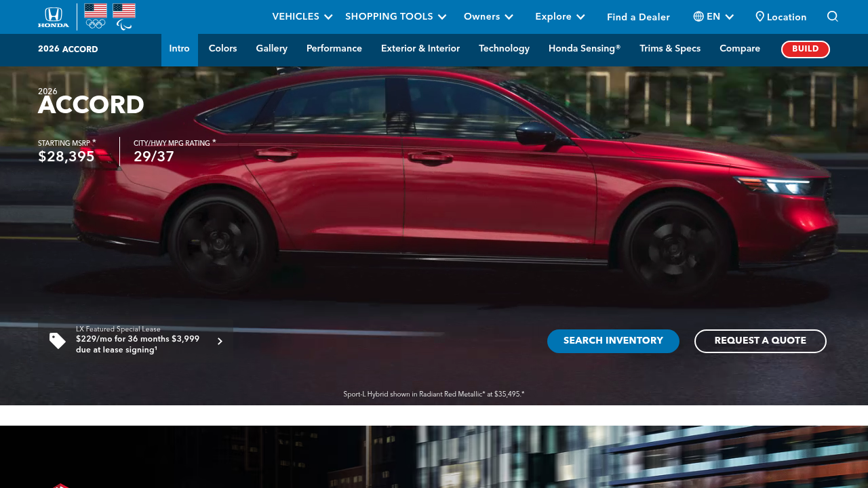Click the Starting MSRP $28,395 value
This screenshot has width=868, height=488.
(66, 157)
